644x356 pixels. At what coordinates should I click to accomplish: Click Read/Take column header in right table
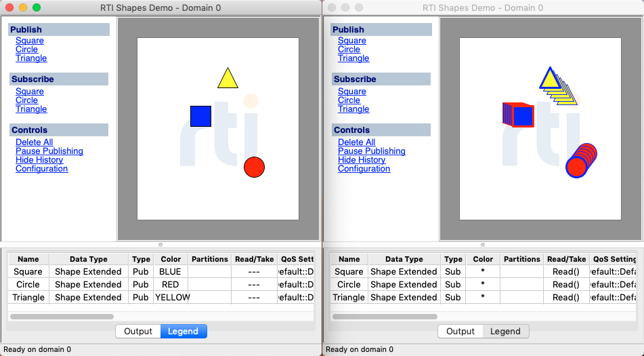pos(566,259)
